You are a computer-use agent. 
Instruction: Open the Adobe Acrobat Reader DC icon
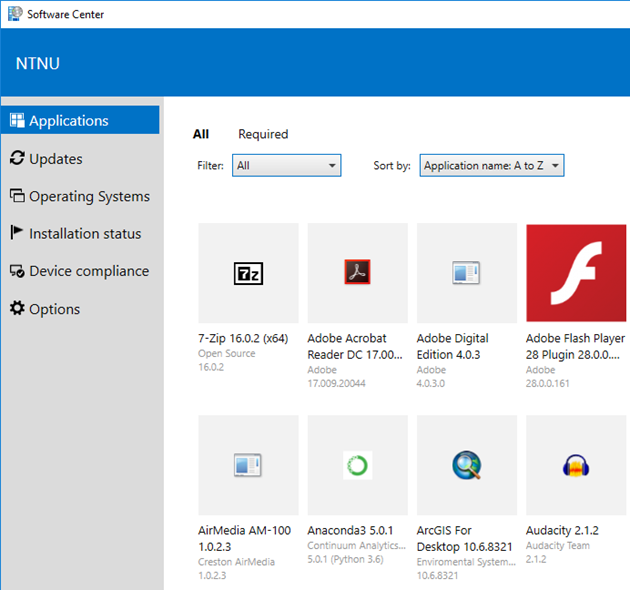[x=357, y=272]
